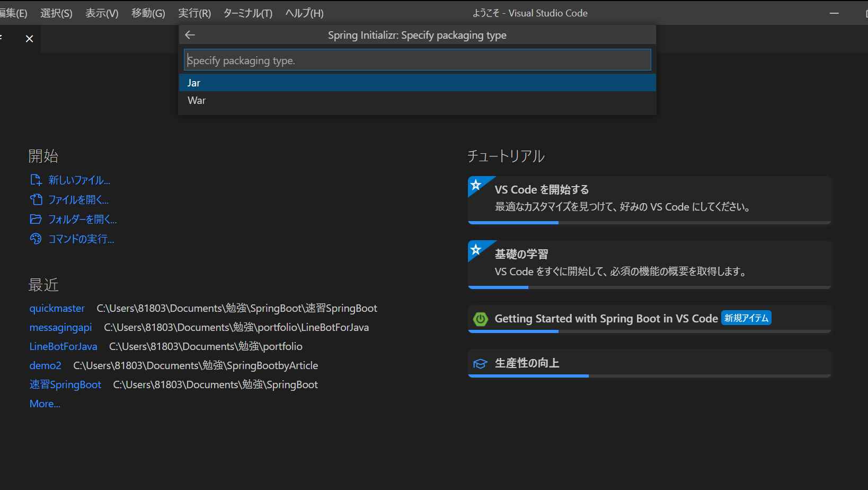Image resolution: width=868 pixels, height=490 pixels.
Task: Open the ヘルプ menu
Action: click(303, 13)
